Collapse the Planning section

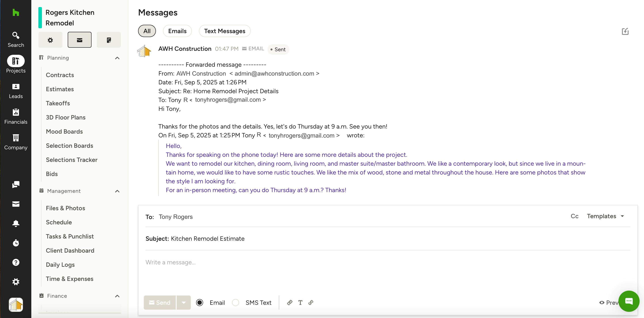tap(117, 58)
